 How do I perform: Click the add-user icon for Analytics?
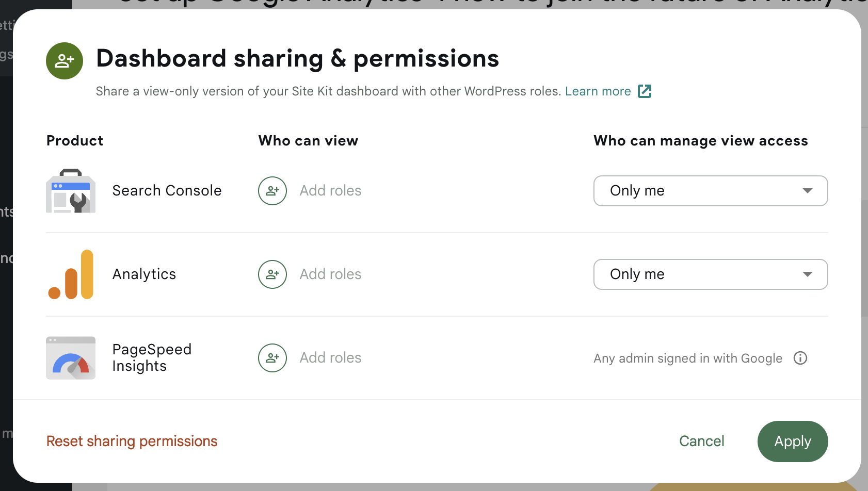click(x=272, y=274)
